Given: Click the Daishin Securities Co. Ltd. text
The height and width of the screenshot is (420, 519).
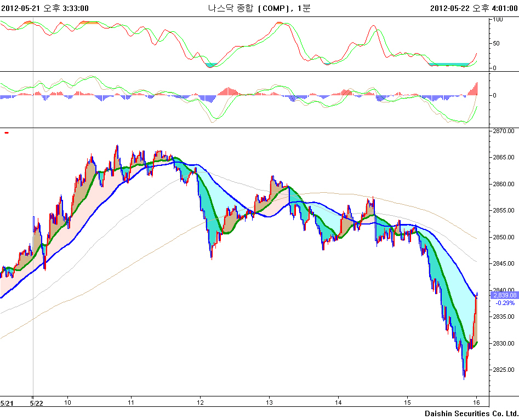Looking at the screenshot, I should coord(471,413).
